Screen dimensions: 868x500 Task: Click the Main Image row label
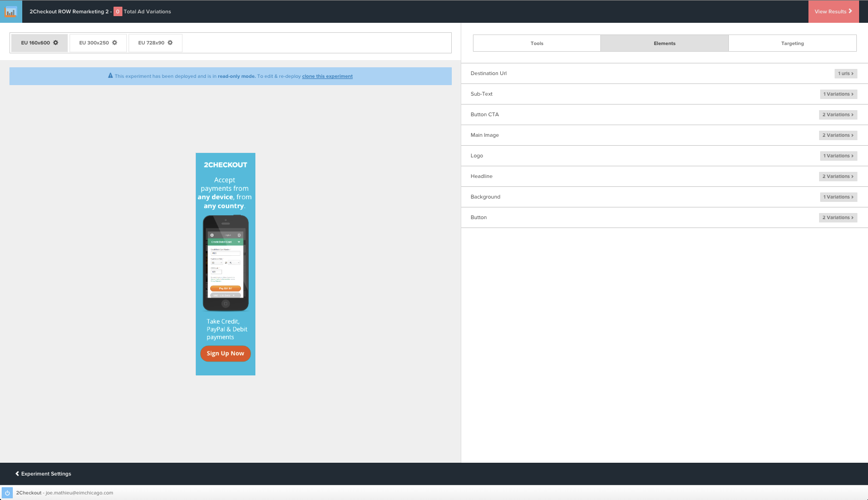[x=485, y=135]
